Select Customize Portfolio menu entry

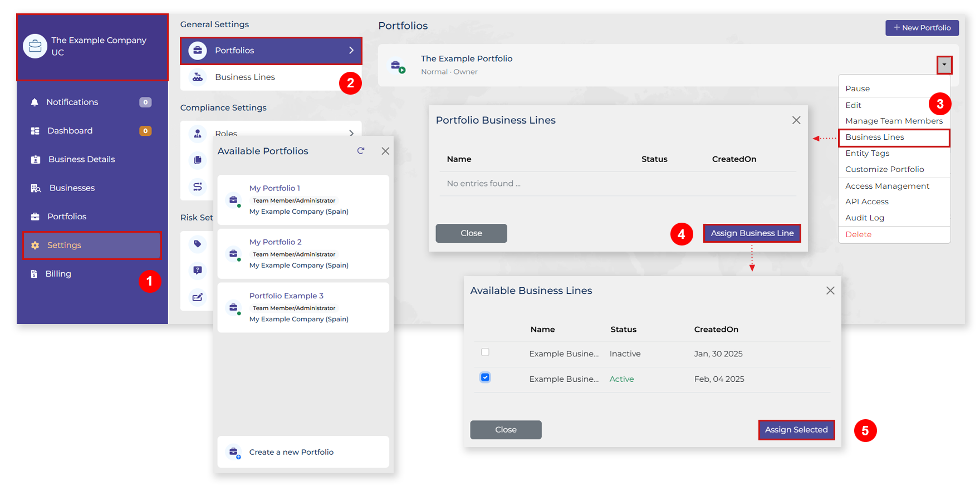885,170
